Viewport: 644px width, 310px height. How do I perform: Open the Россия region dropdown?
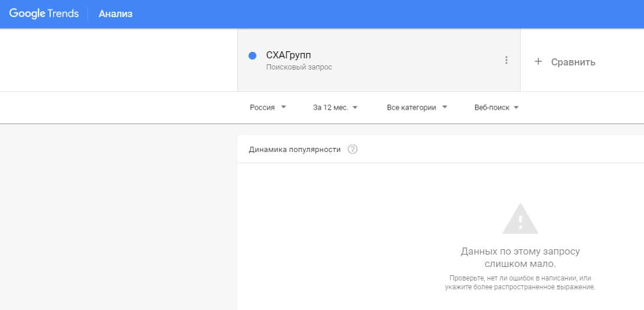267,107
